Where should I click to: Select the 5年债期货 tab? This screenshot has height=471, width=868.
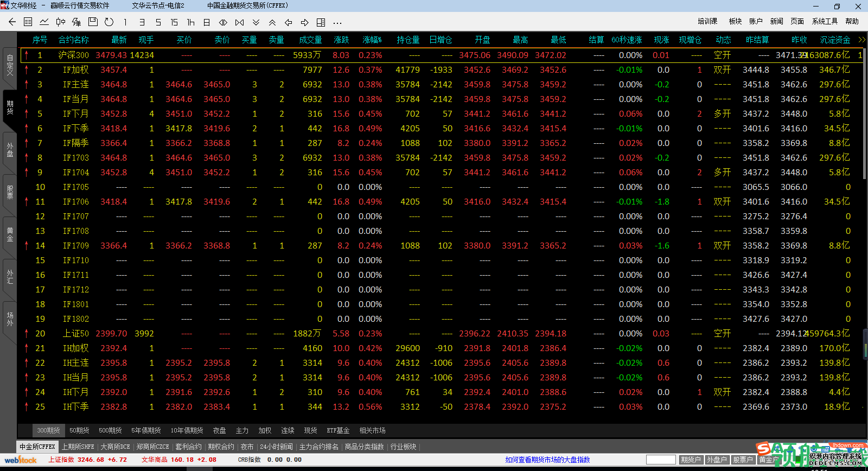coord(146,430)
